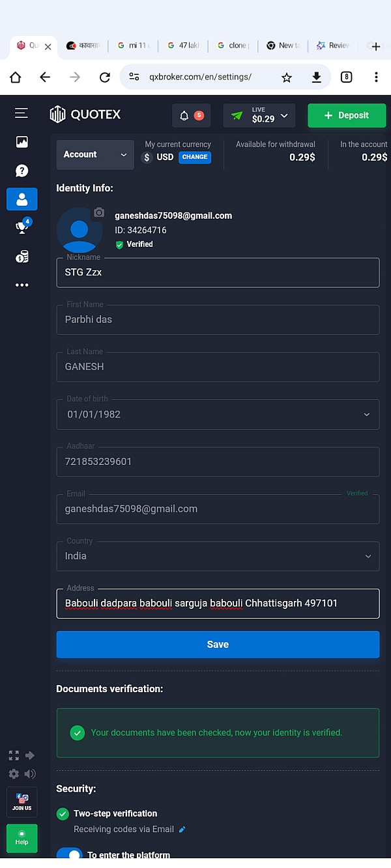
Task: Click the camera icon to change avatar
Action: tap(99, 212)
